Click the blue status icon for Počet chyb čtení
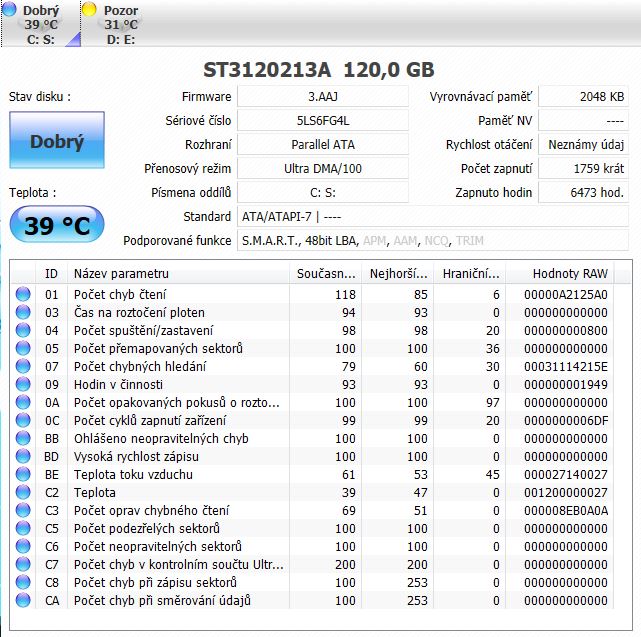This screenshot has width=641, height=637. click(23, 295)
